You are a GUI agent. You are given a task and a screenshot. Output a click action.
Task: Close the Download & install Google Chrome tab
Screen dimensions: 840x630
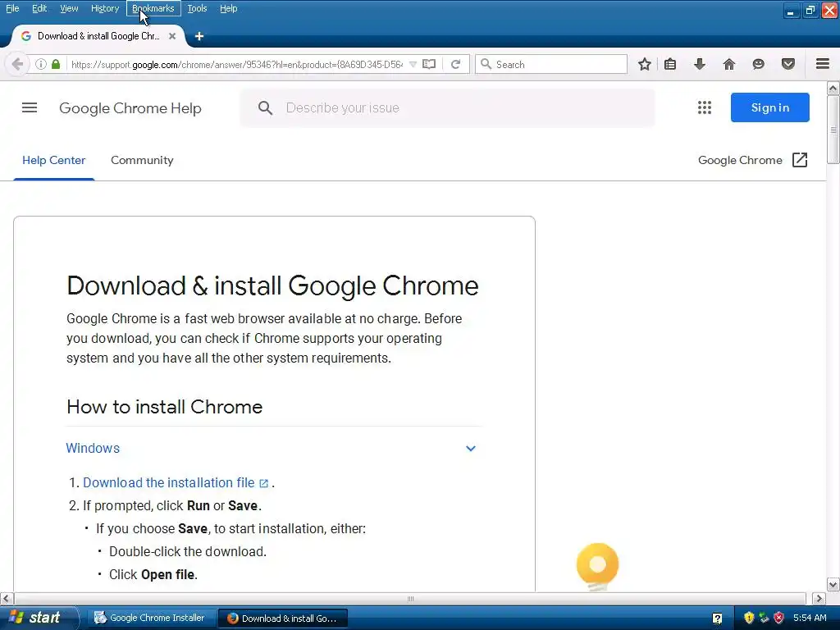172,36
